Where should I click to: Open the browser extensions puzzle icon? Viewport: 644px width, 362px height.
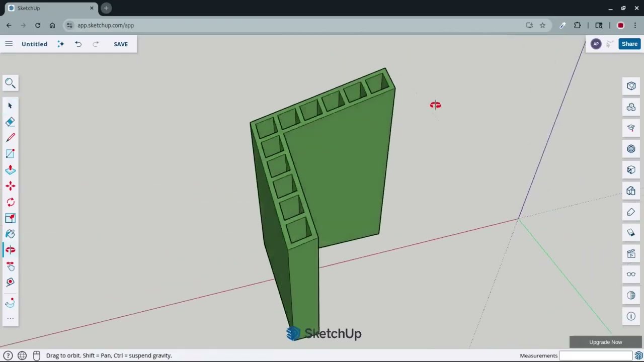coord(577,25)
